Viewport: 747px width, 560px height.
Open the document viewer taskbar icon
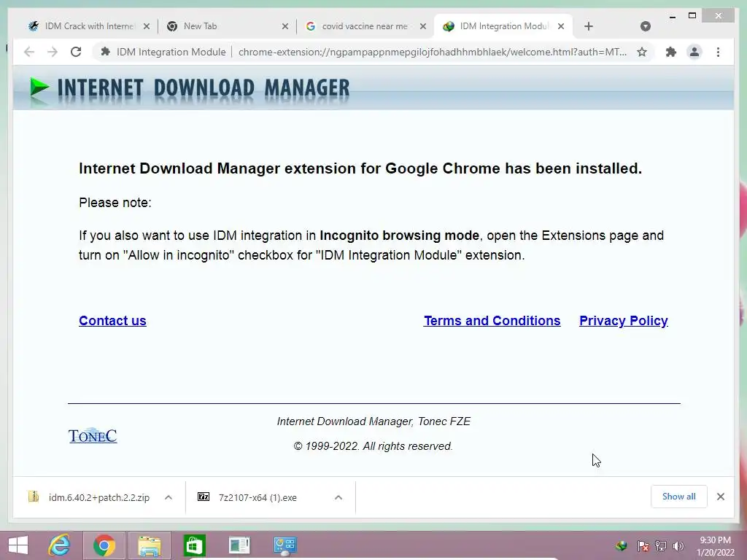click(239, 545)
